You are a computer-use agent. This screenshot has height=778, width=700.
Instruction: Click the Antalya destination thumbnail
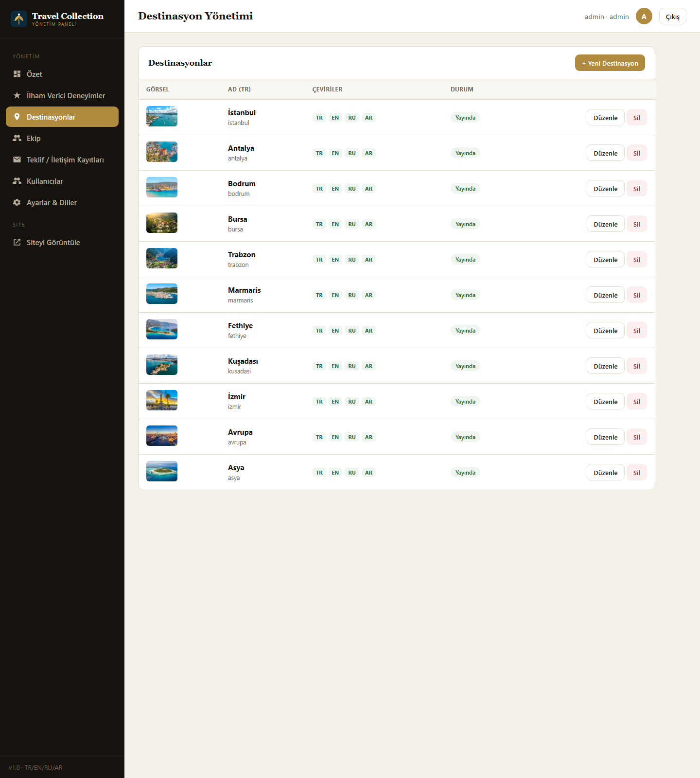[x=162, y=152]
